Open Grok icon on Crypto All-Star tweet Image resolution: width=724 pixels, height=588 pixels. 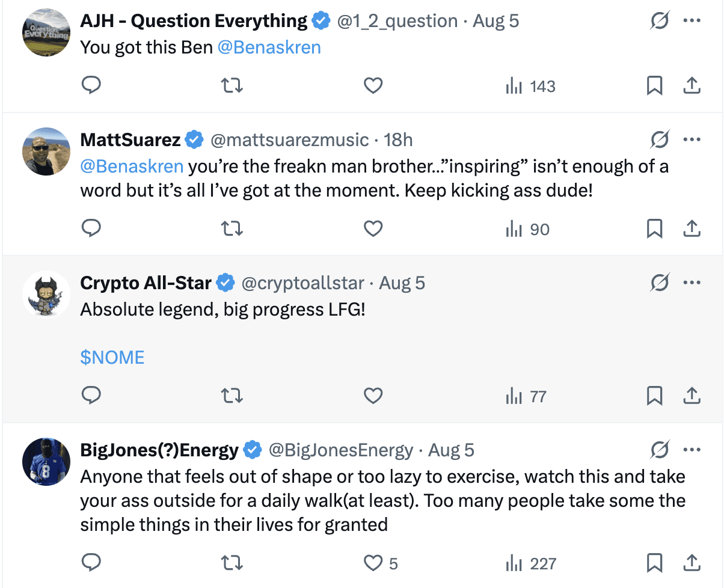(x=660, y=282)
